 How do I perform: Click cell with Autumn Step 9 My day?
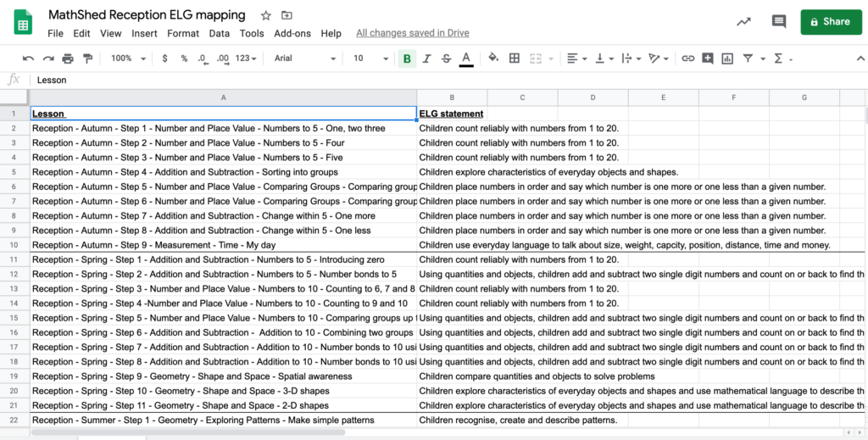click(x=223, y=245)
